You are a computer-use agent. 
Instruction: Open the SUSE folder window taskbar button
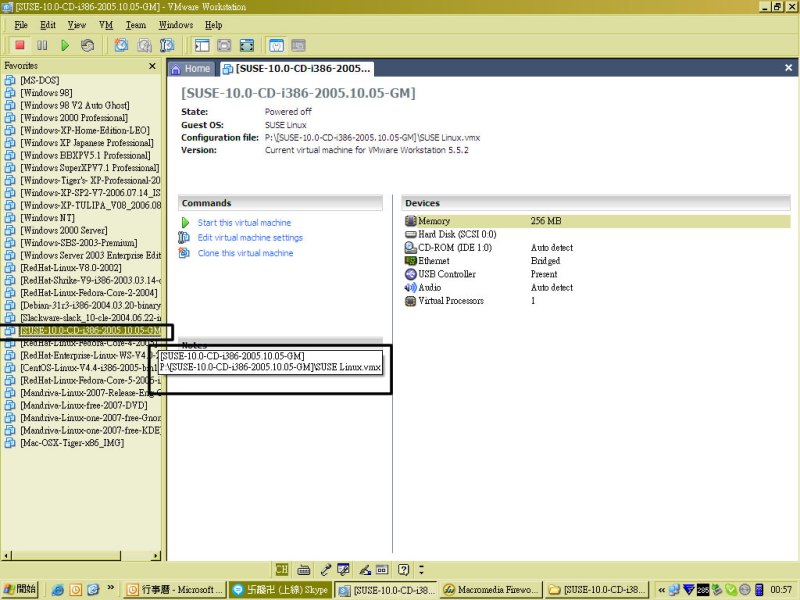pyautogui.click(x=596, y=590)
